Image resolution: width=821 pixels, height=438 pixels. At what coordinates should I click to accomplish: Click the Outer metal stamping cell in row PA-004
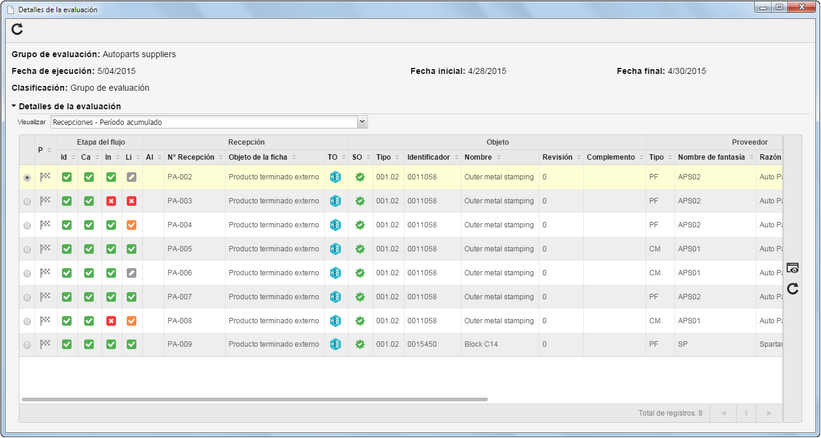pyautogui.click(x=499, y=225)
